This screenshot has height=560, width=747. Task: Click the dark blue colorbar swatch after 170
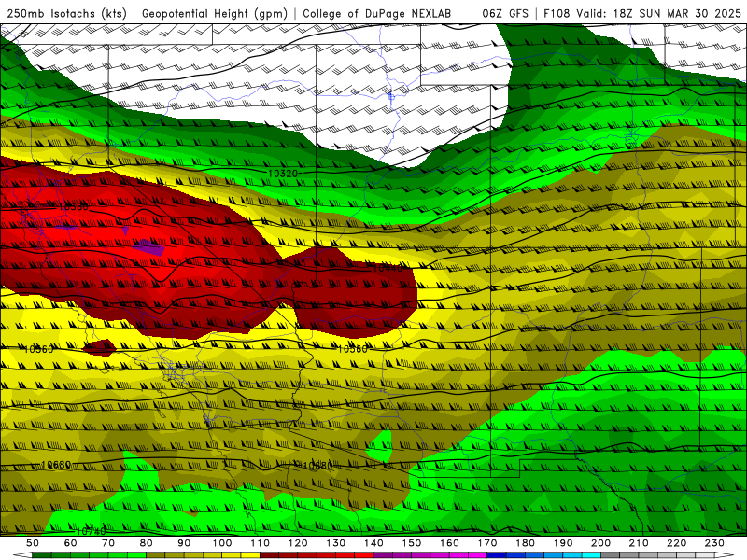coord(497,555)
